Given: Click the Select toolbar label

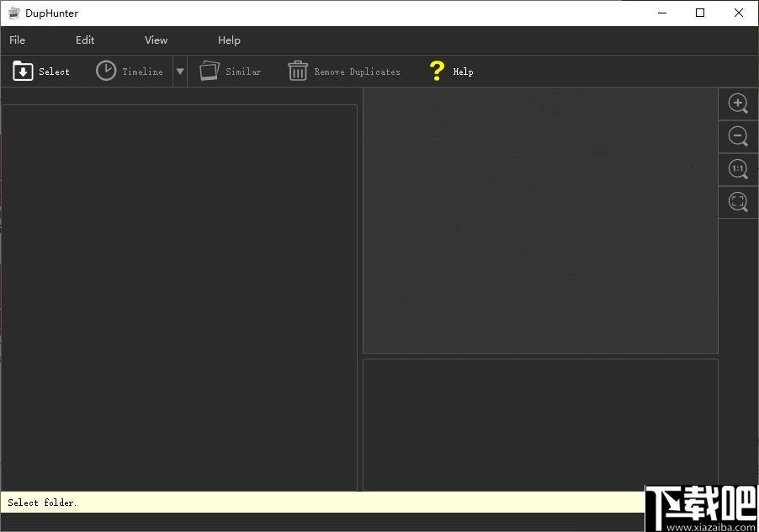Looking at the screenshot, I should pos(54,72).
